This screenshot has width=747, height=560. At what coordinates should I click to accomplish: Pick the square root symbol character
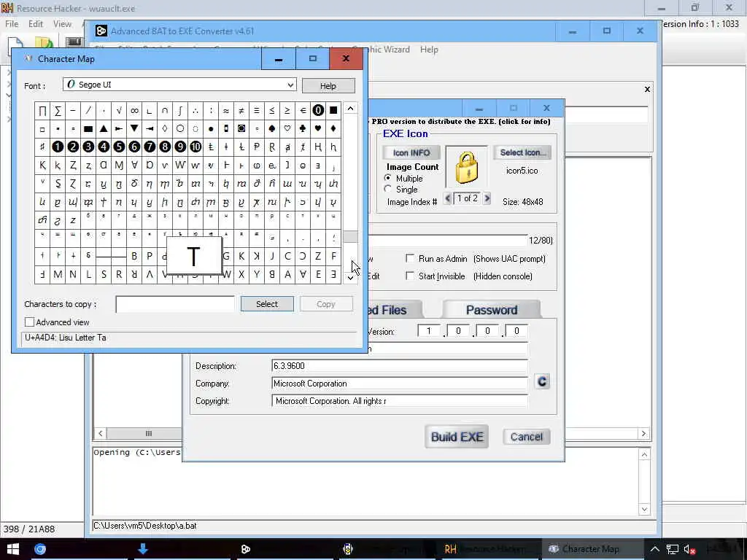[x=119, y=111]
